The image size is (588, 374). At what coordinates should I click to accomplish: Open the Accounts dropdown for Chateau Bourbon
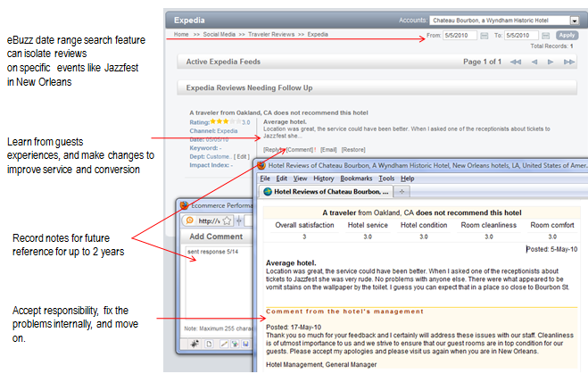pyautogui.click(x=574, y=21)
